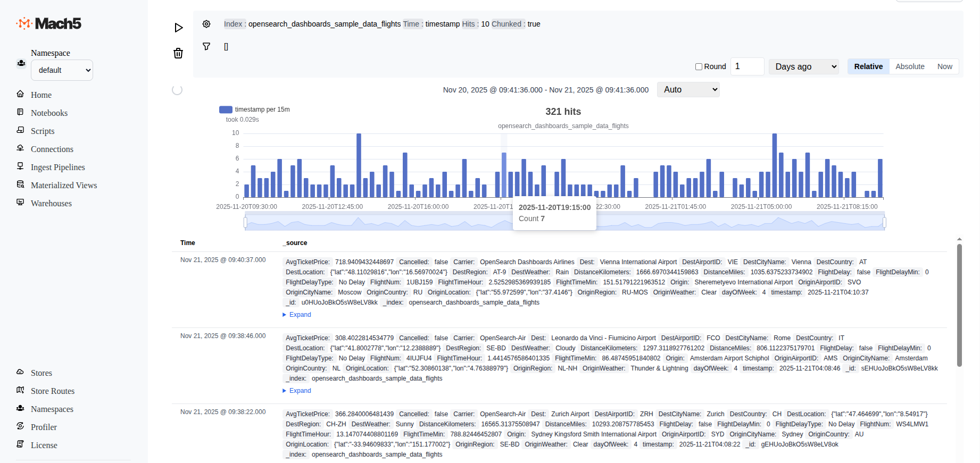Click the left handle of timeline range slider
This screenshot has width=980, height=463.
[x=245, y=222]
